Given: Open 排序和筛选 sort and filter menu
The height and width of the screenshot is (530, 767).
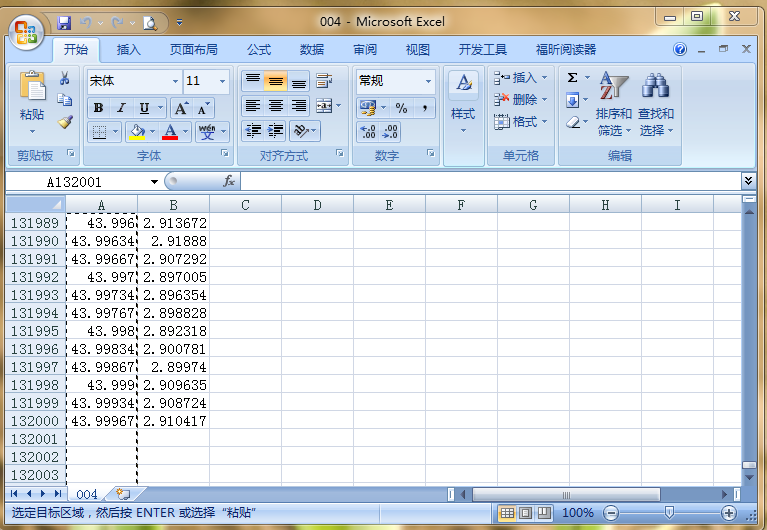Looking at the screenshot, I should point(613,105).
